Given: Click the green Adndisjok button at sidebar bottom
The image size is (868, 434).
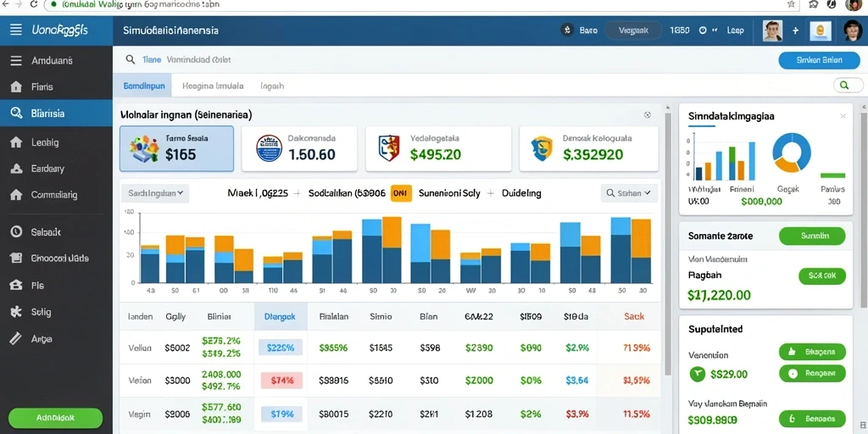Looking at the screenshot, I should (55, 417).
